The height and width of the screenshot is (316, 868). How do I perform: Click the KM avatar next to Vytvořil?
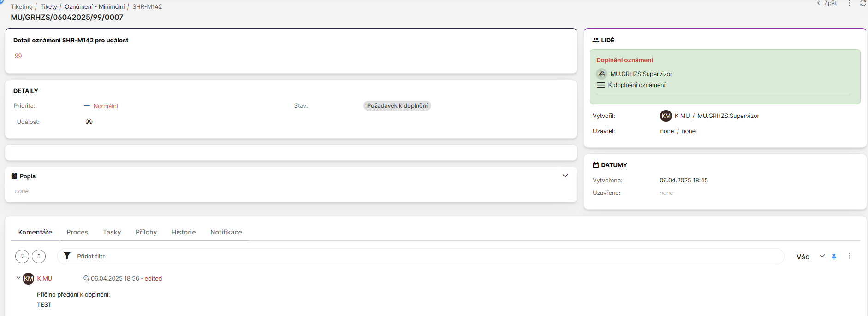(x=666, y=116)
